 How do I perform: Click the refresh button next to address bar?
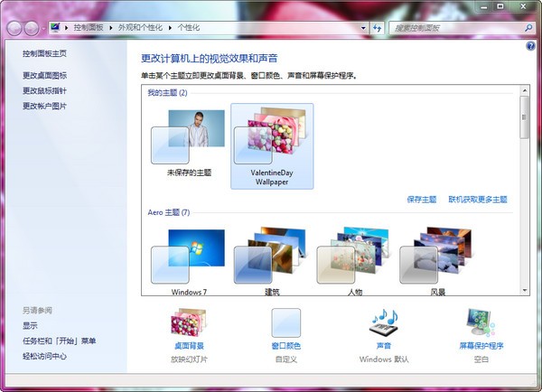pos(377,28)
